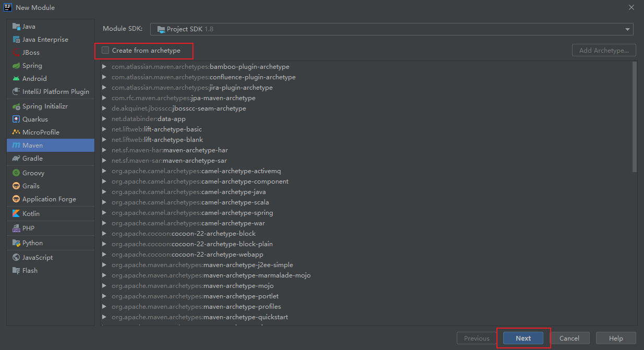Expand confluence-plugin-archetype entry

[x=105, y=77]
